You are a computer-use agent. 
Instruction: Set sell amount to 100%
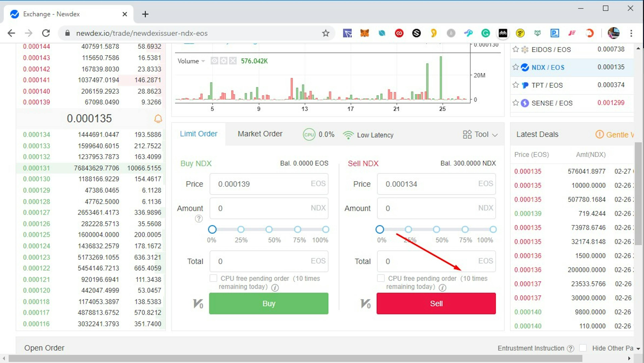tap(493, 229)
